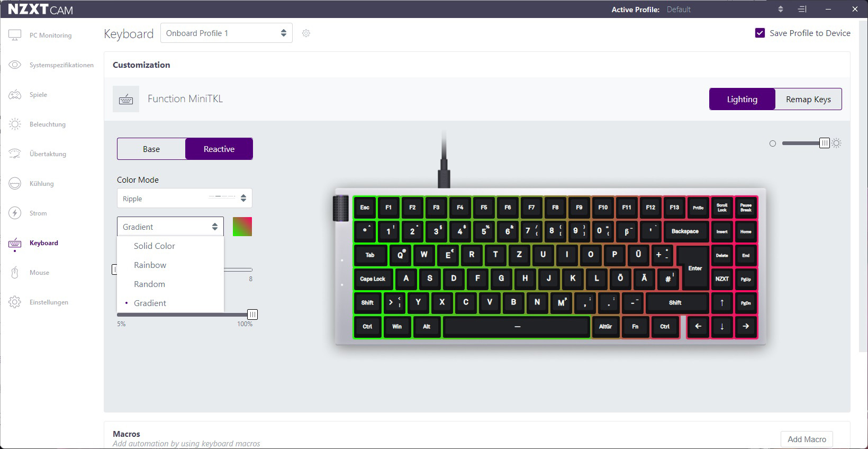Image resolution: width=868 pixels, height=449 pixels.
Task: Select the Delete key on keyboard image
Action: coord(722,255)
